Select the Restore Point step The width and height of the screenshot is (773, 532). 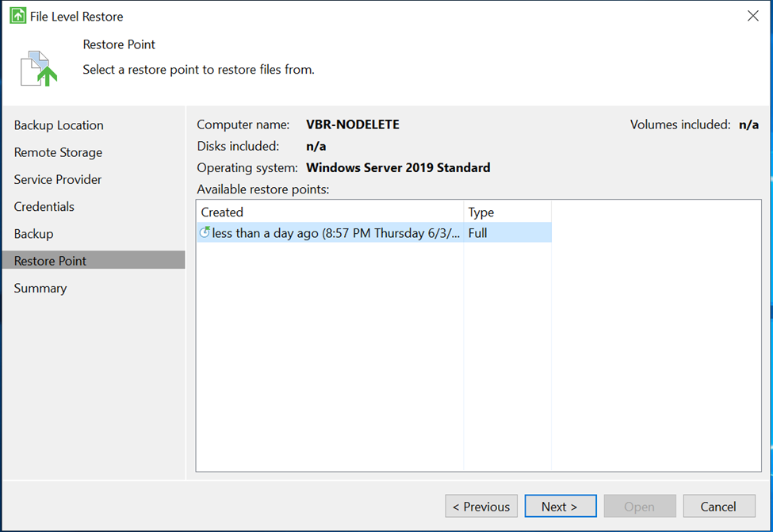point(51,261)
